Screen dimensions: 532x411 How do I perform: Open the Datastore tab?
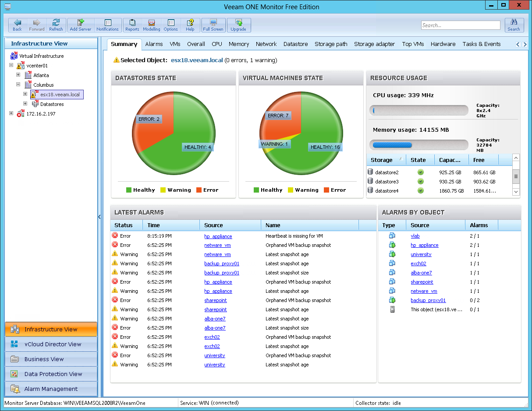pyautogui.click(x=296, y=44)
